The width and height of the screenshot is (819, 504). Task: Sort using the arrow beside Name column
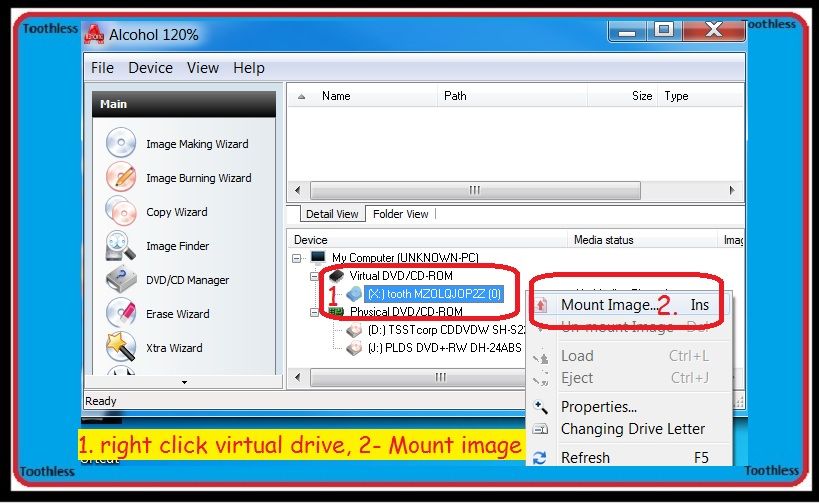click(301, 96)
